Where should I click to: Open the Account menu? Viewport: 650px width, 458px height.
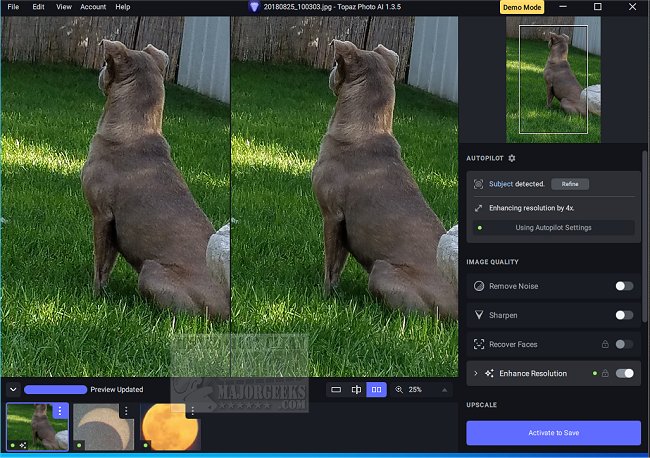click(93, 7)
